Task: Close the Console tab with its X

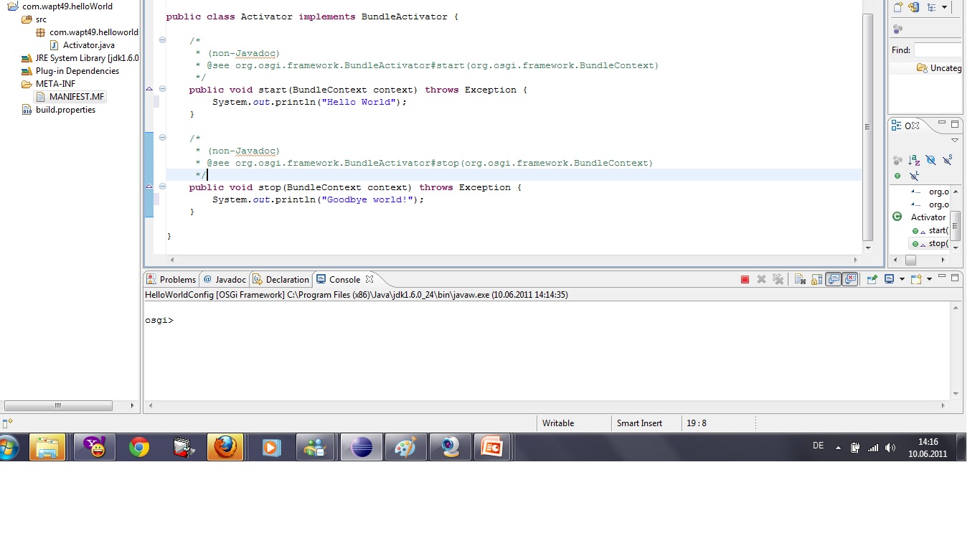Action: coord(369,279)
